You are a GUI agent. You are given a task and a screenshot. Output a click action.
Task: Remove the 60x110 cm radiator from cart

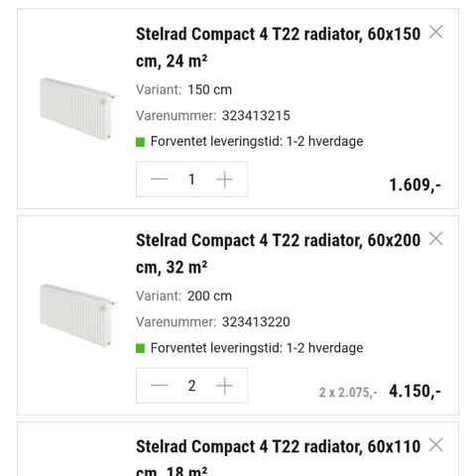435,444
